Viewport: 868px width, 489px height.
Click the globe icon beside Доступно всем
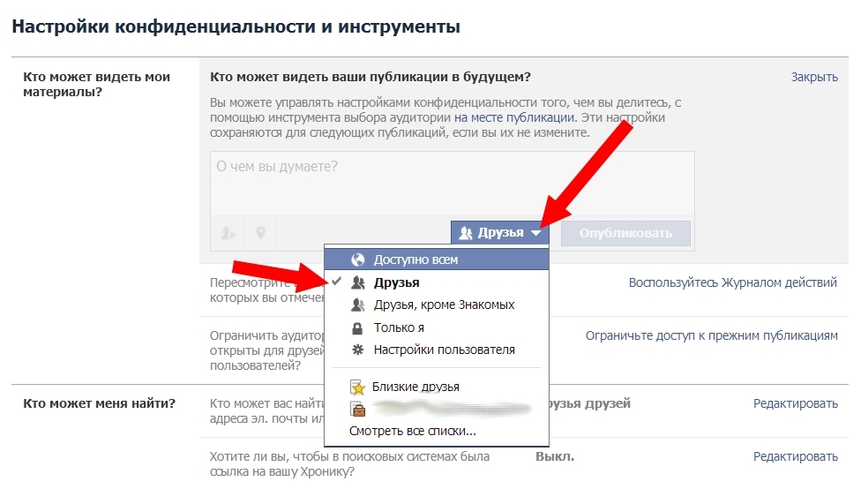tap(358, 260)
